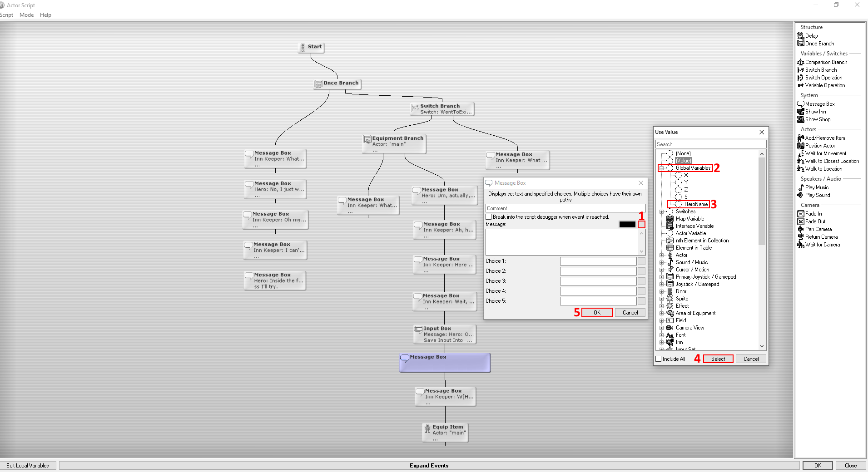
Task: Expand the Door tree node
Action: point(661,291)
